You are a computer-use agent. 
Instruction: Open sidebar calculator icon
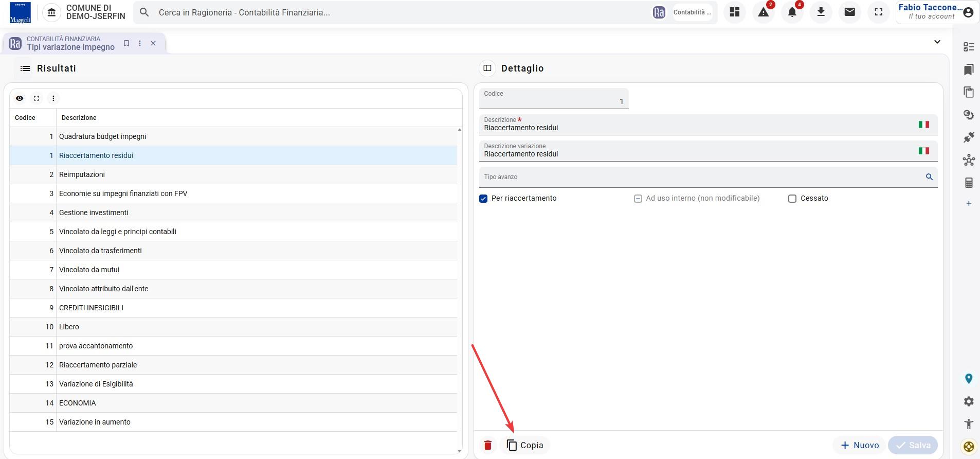[x=969, y=183]
